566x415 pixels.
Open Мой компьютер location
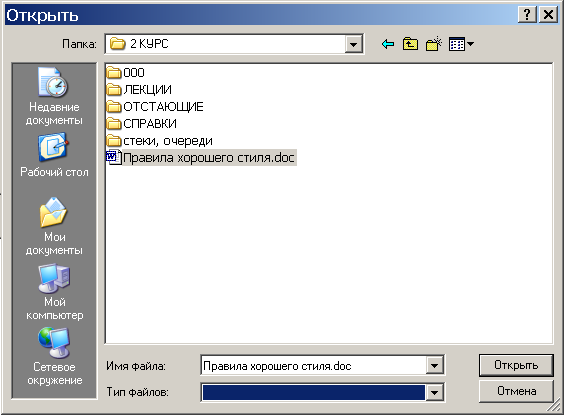[x=54, y=292]
